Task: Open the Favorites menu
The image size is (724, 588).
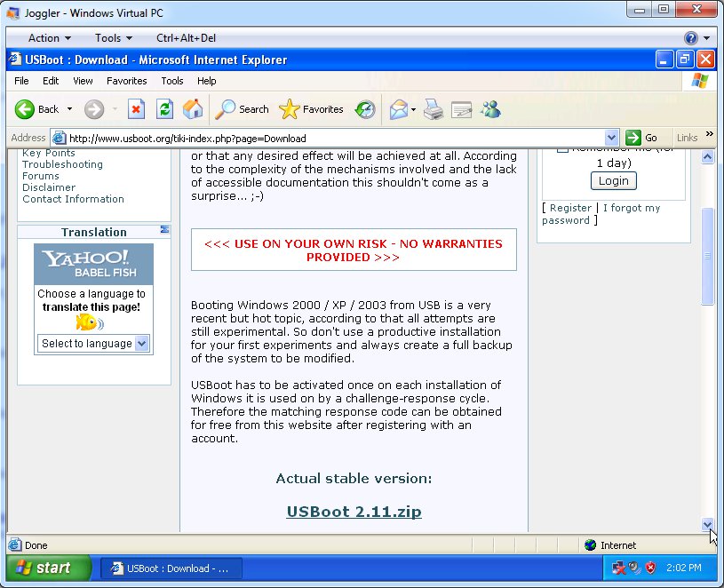Action: pos(126,81)
